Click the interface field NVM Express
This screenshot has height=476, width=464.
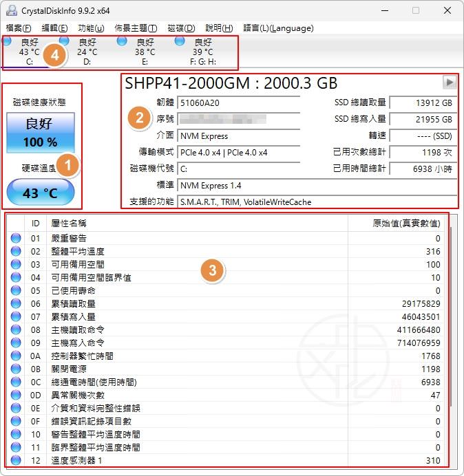point(238,136)
